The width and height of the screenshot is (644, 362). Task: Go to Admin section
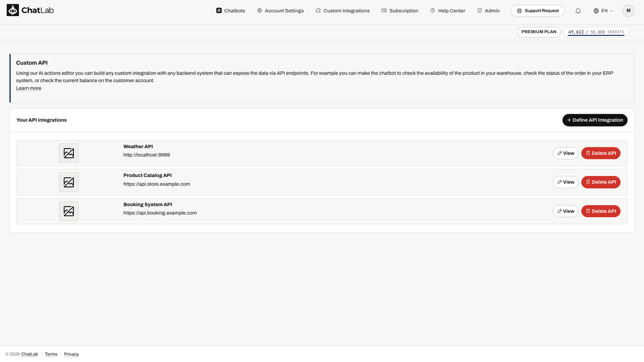point(488,11)
